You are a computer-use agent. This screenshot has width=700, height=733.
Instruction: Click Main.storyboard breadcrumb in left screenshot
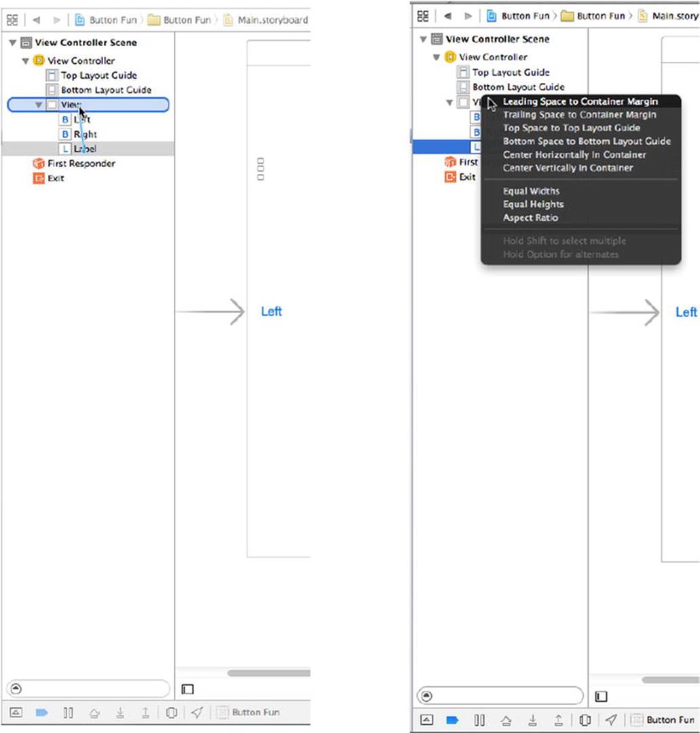click(266, 20)
